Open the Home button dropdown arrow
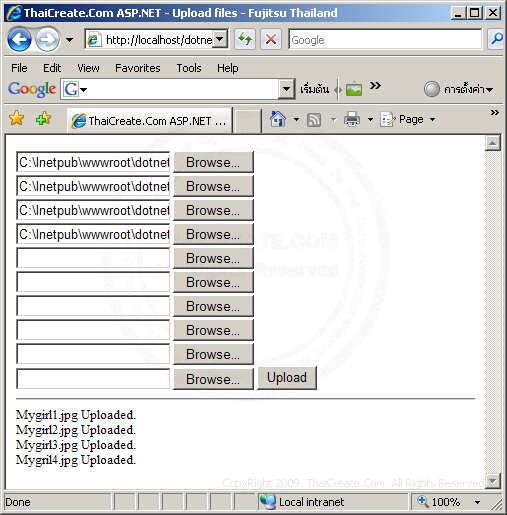507x515 pixels. [x=296, y=119]
